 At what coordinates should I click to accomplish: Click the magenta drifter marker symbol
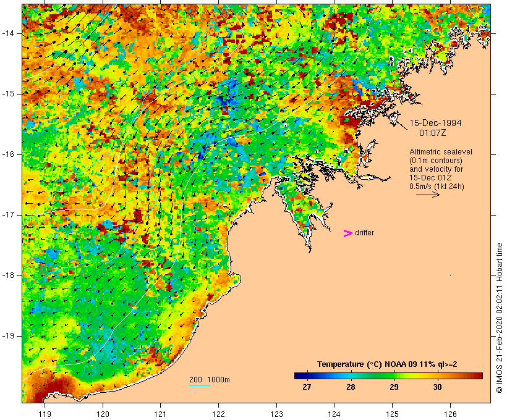[x=347, y=233]
